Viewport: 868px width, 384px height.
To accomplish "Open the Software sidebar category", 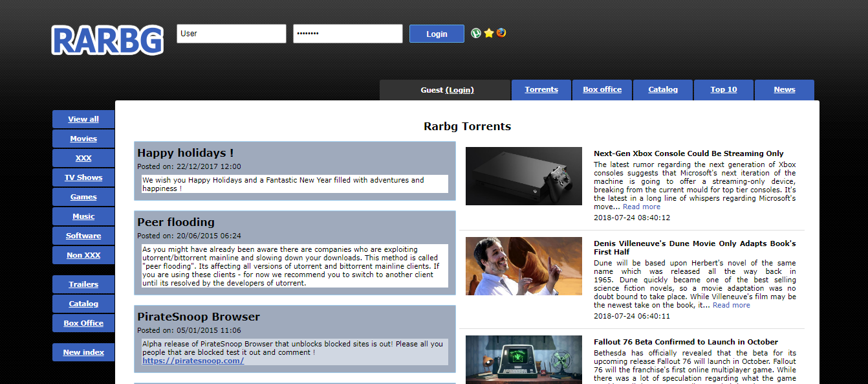I will pyautogui.click(x=83, y=236).
